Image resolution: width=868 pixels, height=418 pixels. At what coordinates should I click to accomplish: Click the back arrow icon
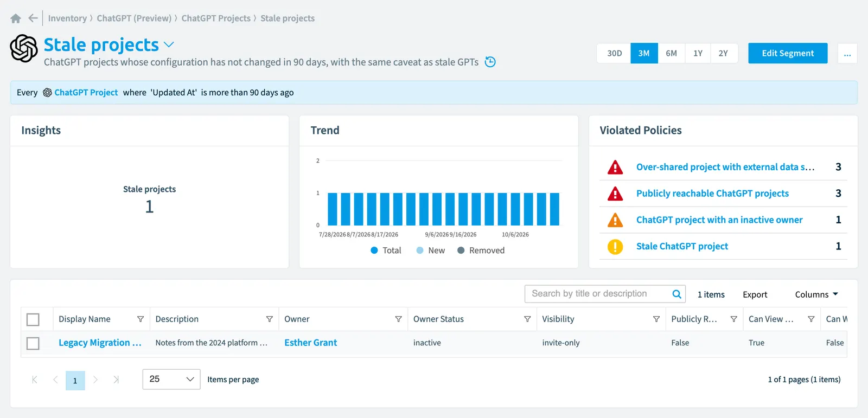point(33,18)
